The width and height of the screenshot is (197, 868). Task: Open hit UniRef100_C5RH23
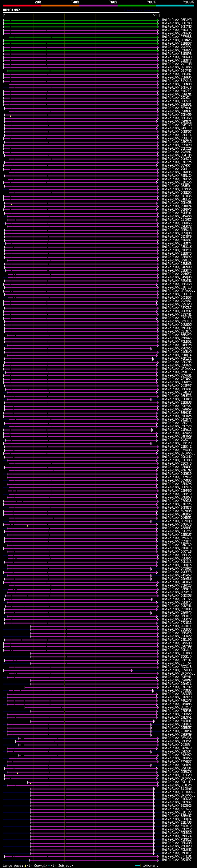point(177,50)
